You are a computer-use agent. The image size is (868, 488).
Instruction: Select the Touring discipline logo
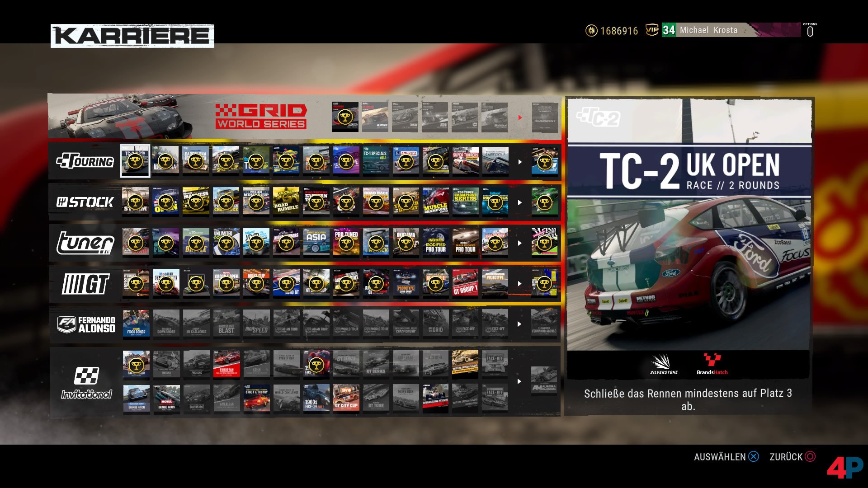[x=85, y=161]
